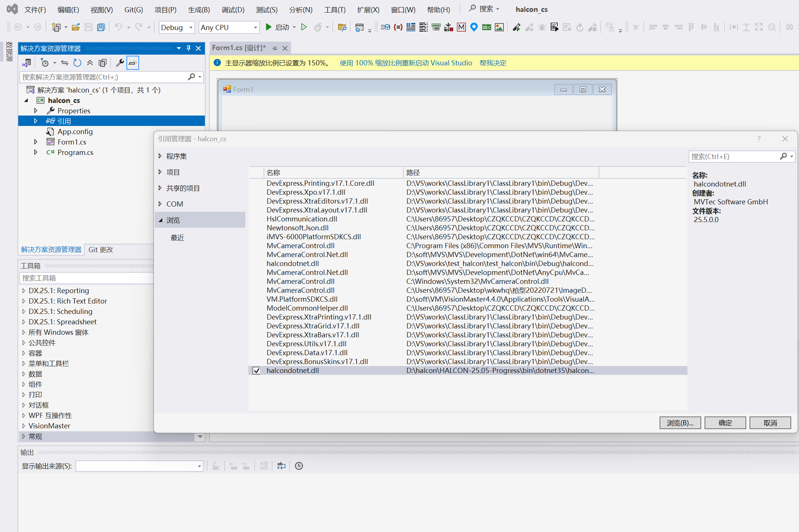This screenshot has height=532, width=799.
Task: Click the 取消 button
Action: pyautogui.click(x=770, y=423)
